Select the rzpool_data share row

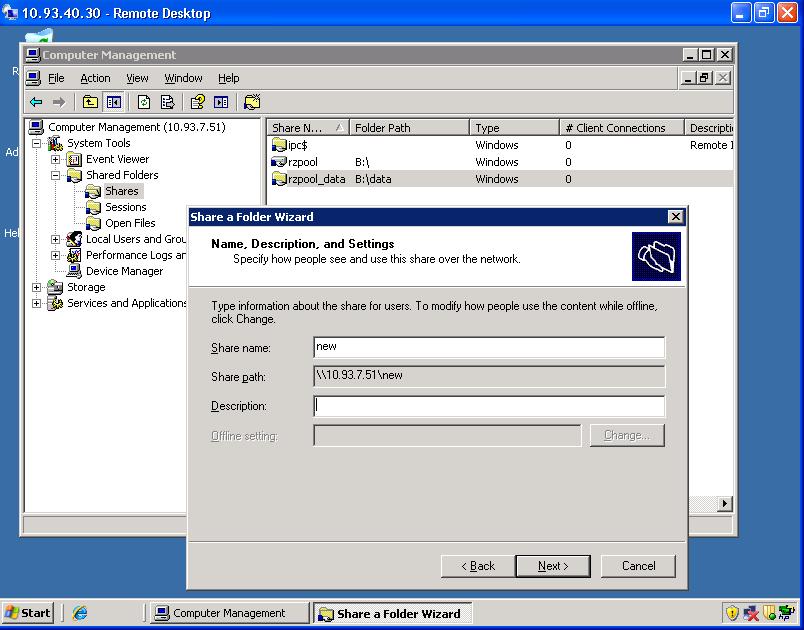pos(316,179)
